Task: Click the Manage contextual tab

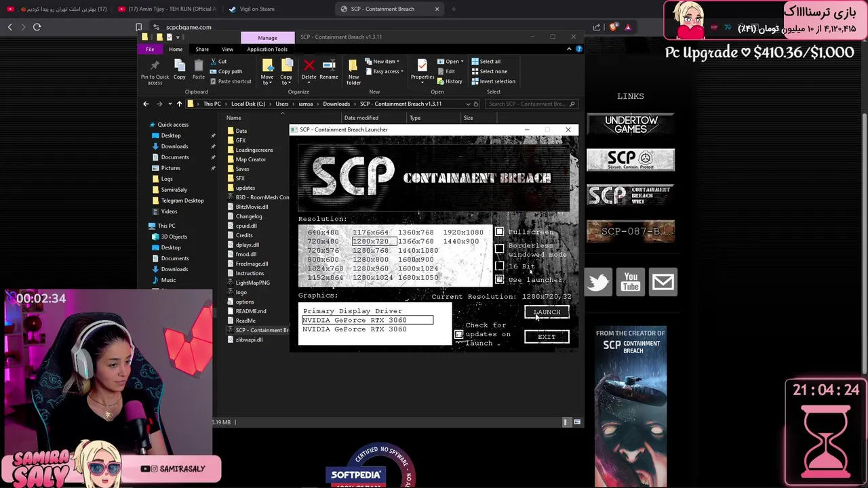Action: pyautogui.click(x=267, y=37)
